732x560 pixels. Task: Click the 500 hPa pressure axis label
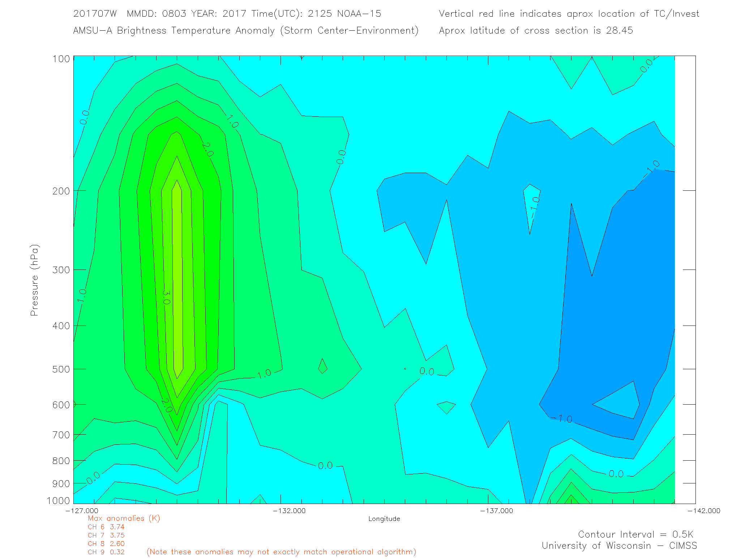[x=61, y=369]
